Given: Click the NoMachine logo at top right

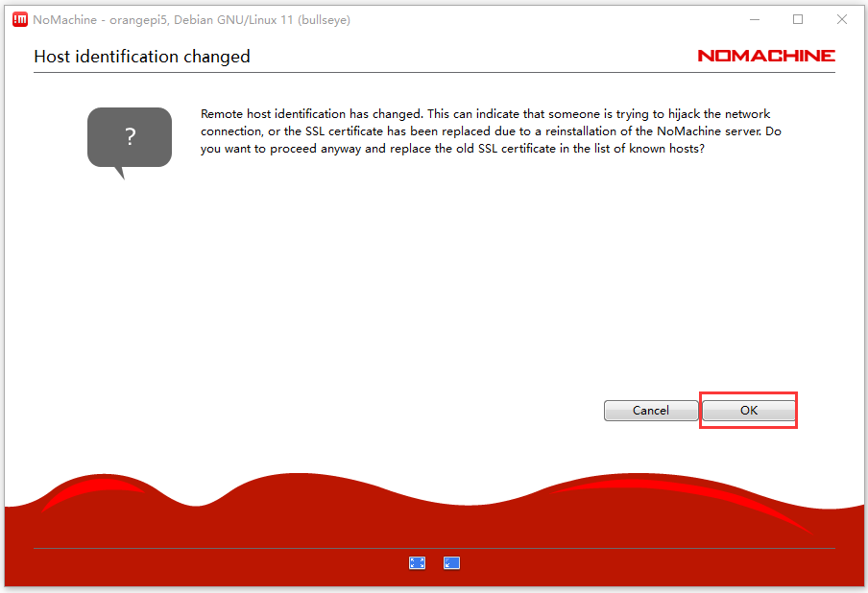Looking at the screenshot, I should (x=765, y=56).
